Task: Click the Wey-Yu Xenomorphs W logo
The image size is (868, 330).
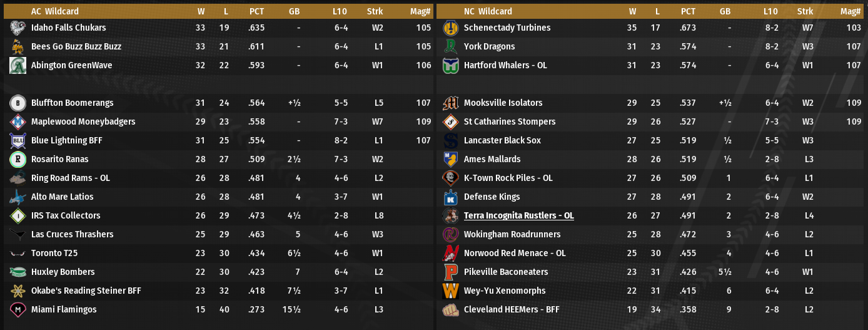Action: [450, 291]
